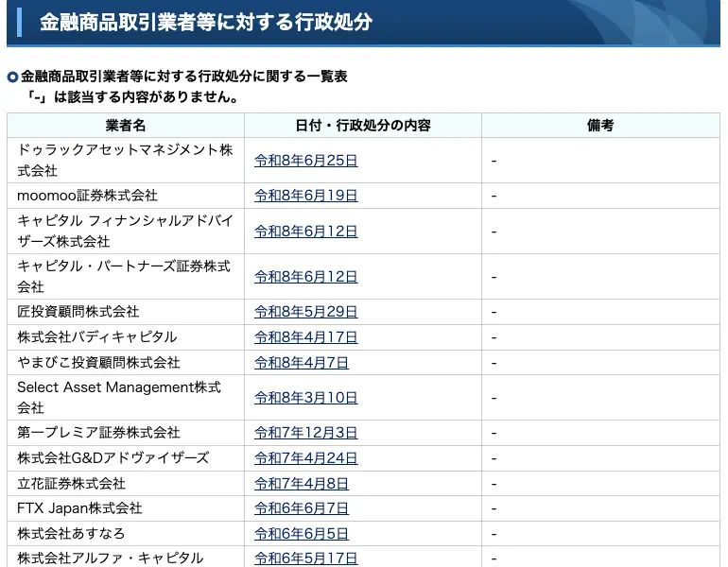Open 令和8年6月12日 link for キャピタル・パートナーズ証券
The width and height of the screenshot is (728, 567).
point(306,277)
